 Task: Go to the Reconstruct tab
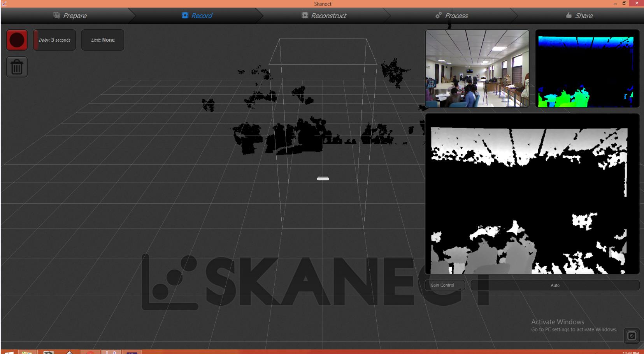(x=324, y=16)
